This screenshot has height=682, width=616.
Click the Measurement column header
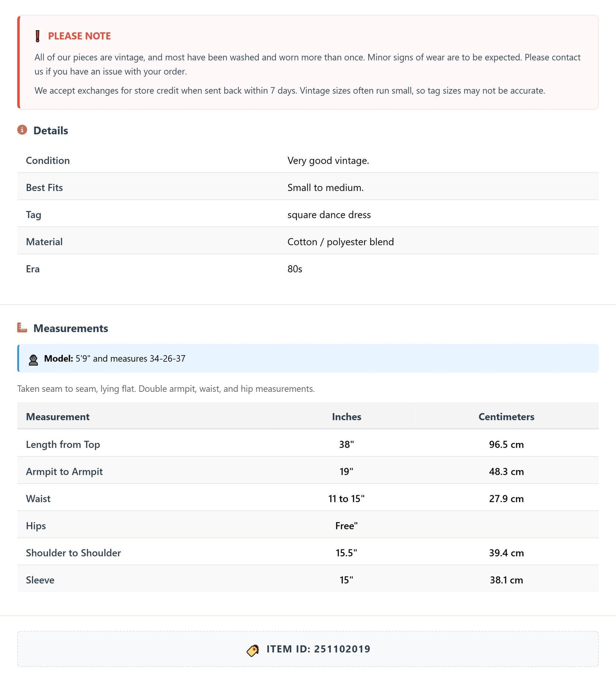58,416
